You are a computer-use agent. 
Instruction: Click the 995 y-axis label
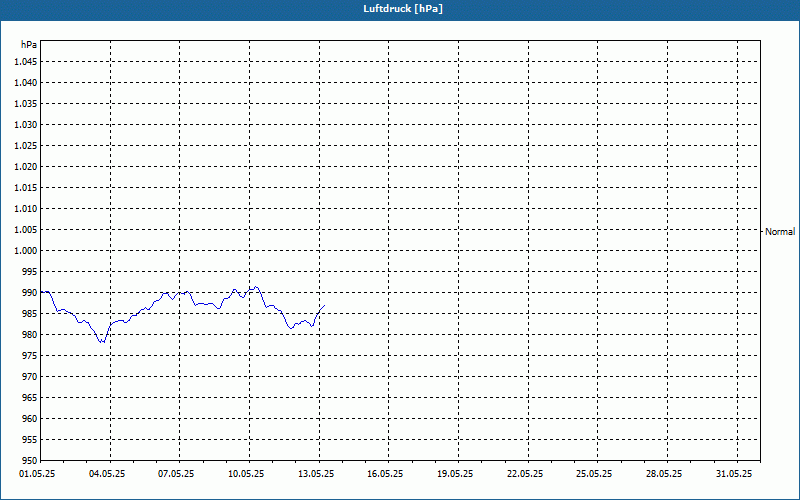[30, 271]
